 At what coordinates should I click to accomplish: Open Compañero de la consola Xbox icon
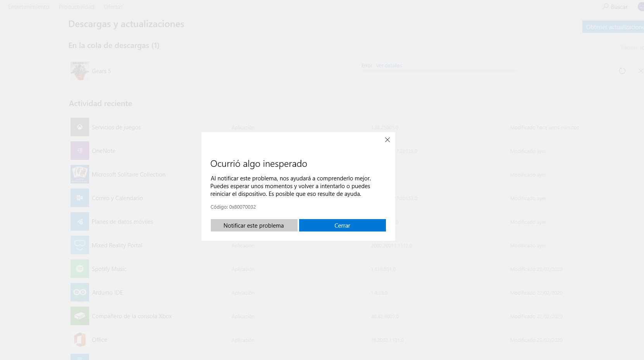click(80, 316)
